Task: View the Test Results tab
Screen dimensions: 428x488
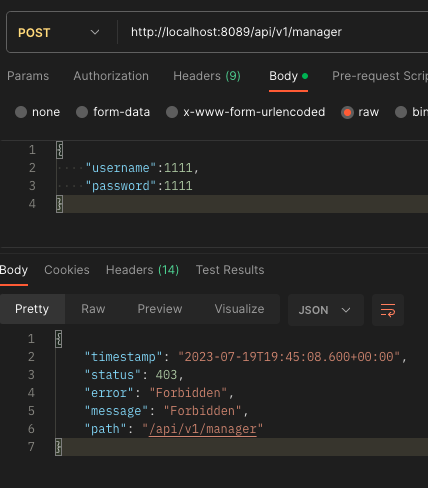Action: pyautogui.click(x=230, y=270)
